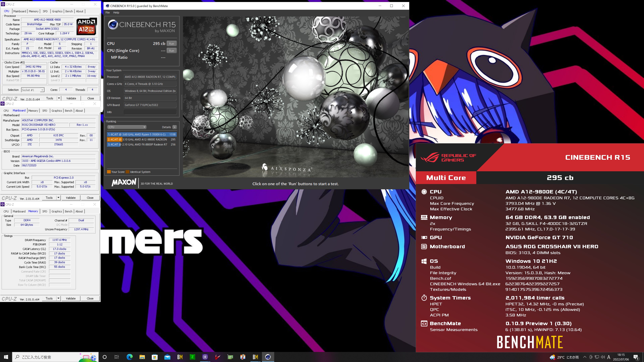Open the weather widget showing 29°C
Image resolution: width=644 pixels, height=362 pixels.
click(564, 357)
